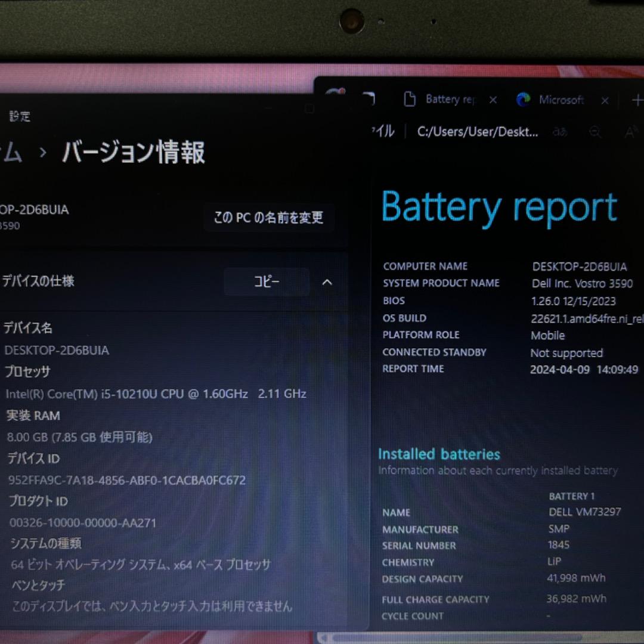Click the バージョン情報 page heading

[x=134, y=152]
